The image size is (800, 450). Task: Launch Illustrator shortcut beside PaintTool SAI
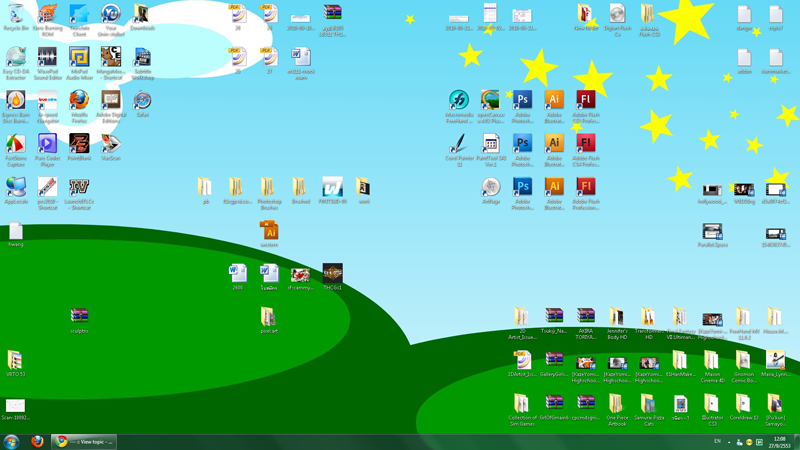point(554,150)
